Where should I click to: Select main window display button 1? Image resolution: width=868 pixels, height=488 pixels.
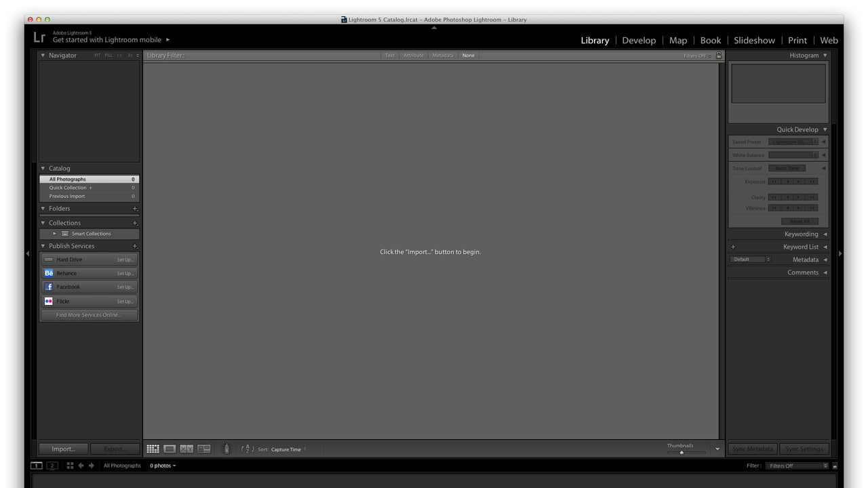point(36,466)
